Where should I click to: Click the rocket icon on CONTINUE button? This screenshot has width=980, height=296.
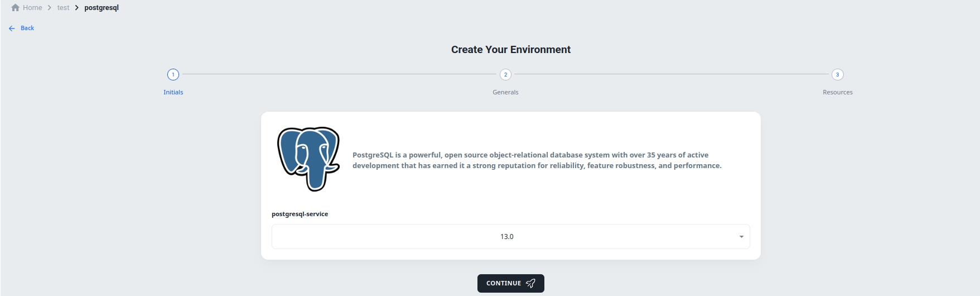pyautogui.click(x=530, y=283)
